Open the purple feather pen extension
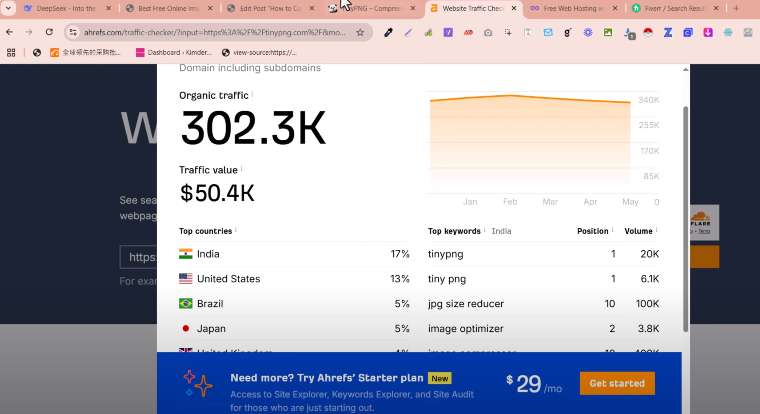760x414 pixels. (408, 32)
